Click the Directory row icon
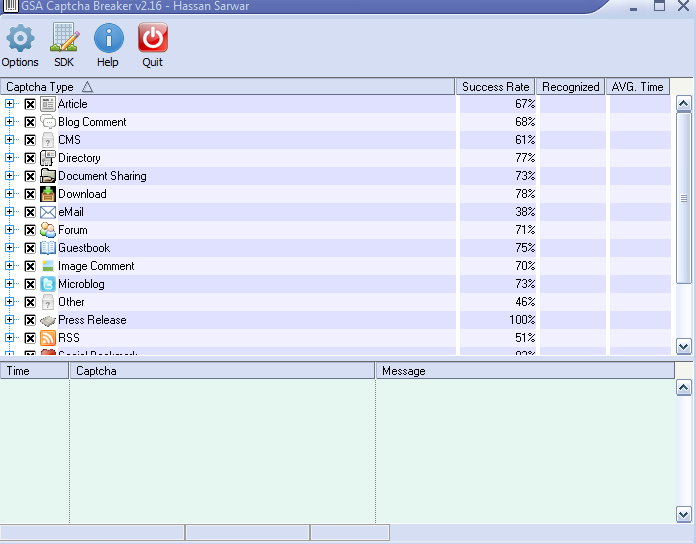Viewport: 696px width, 544px height. point(48,158)
